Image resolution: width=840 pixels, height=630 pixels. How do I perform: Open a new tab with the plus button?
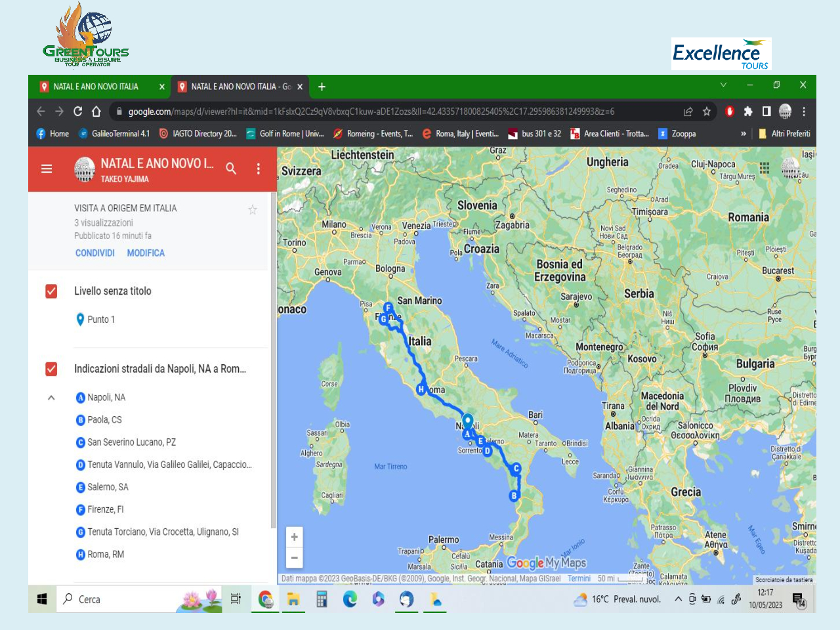click(x=322, y=87)
